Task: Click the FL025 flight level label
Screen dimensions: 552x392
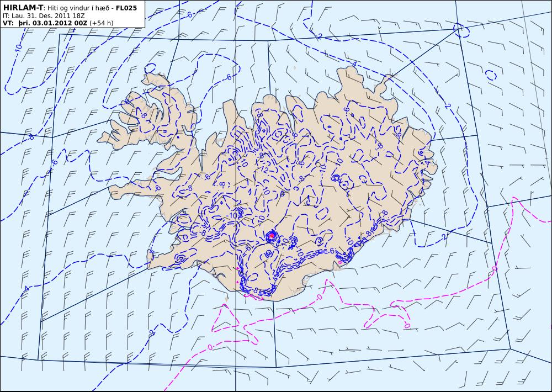Action: click(x=126, y=8)
